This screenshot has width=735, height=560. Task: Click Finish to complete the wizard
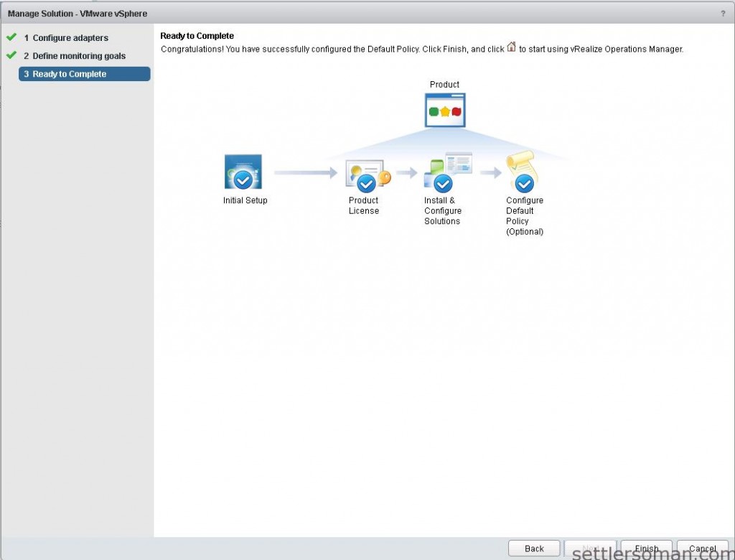point(646,549)
